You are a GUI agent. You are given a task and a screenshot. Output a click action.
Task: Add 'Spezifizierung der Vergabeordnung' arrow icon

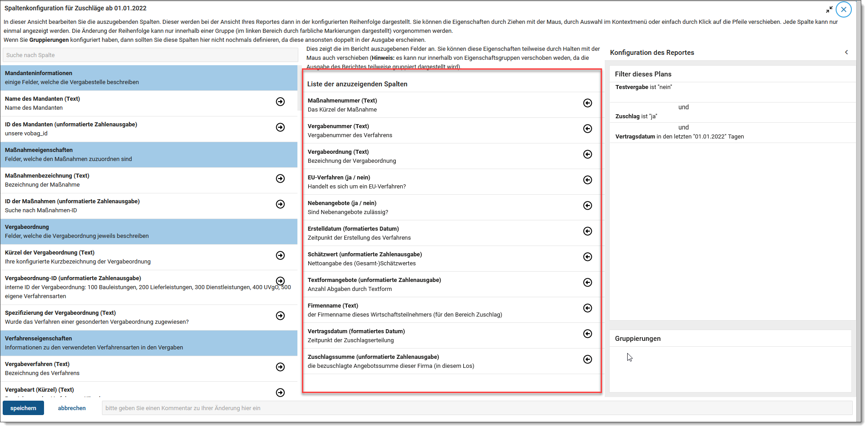click(280, 316)
